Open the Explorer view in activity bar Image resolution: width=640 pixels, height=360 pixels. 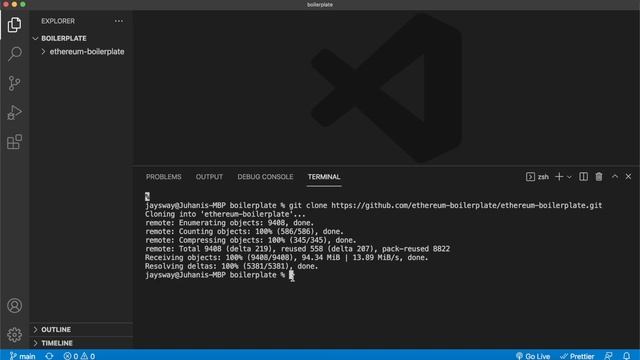click(14, 25)
